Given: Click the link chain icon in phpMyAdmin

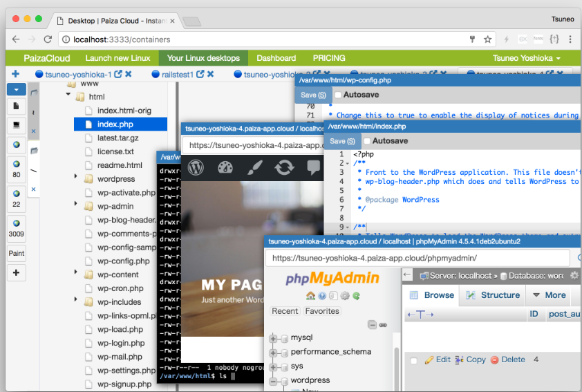Looking at the screenshot, I should pos(383,325).
